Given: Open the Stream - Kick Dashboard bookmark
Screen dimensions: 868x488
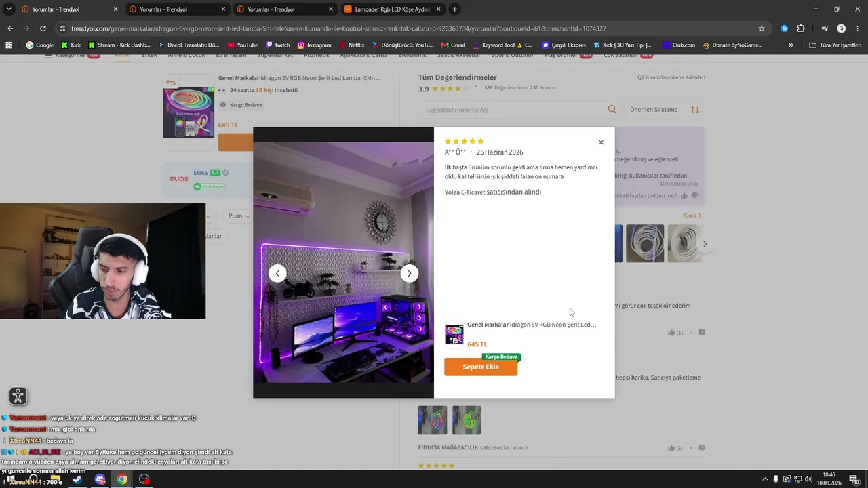Looking at the screenshot, I should click(x=119, y=45).
